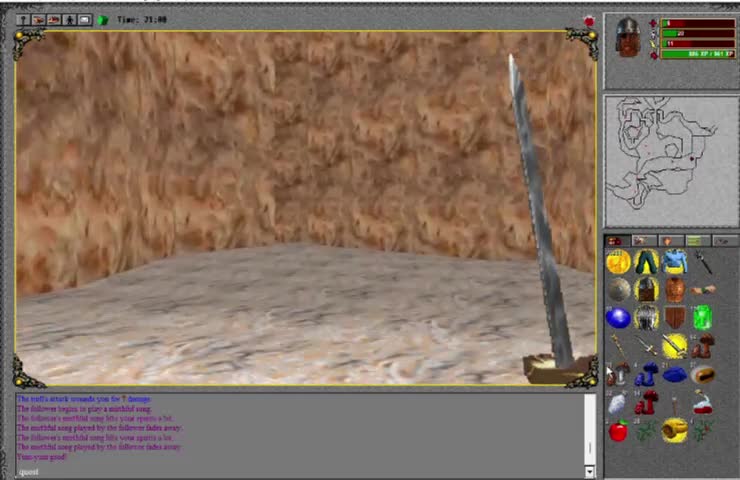Click the cave minimap

pos(671,160)
